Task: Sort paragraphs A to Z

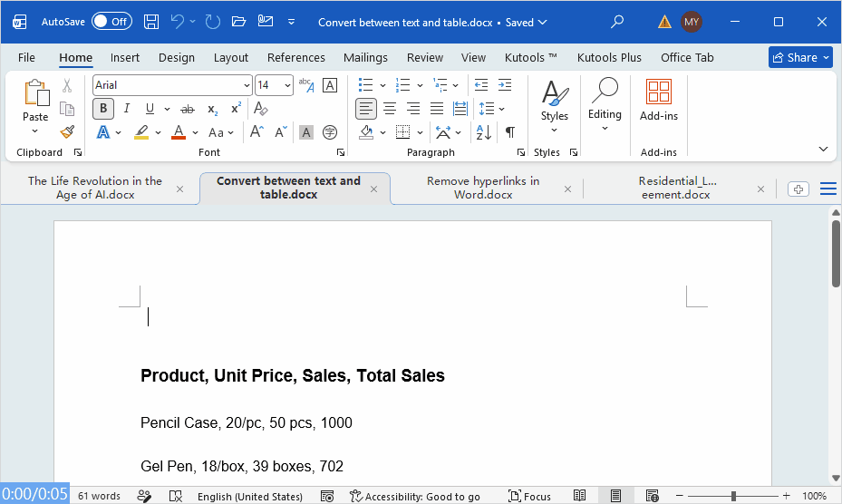Action: coord(483,132)
